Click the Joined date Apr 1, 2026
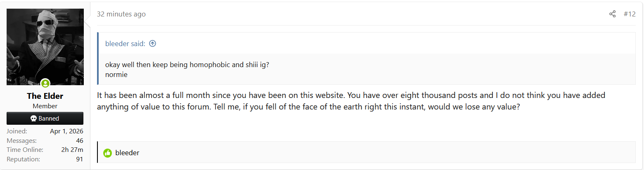 pos(66,131)
